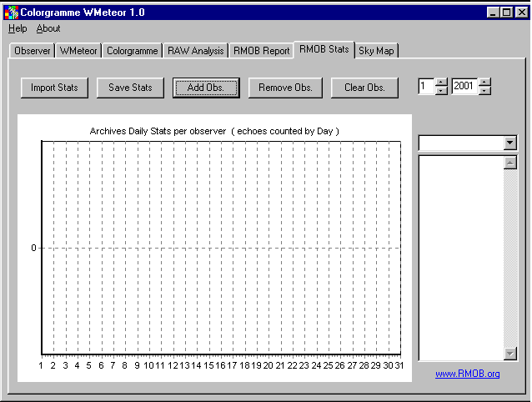Close the Colorgramme WMeteor window

(521, 13)
